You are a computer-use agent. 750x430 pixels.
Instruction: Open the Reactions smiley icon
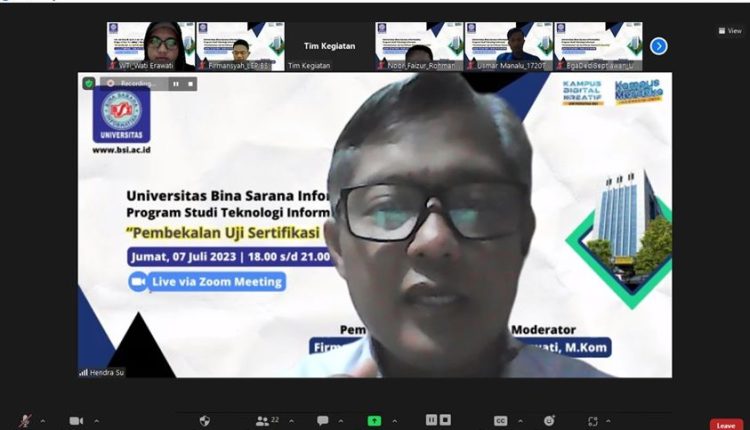pyautogui.click(x=549, y=421)
